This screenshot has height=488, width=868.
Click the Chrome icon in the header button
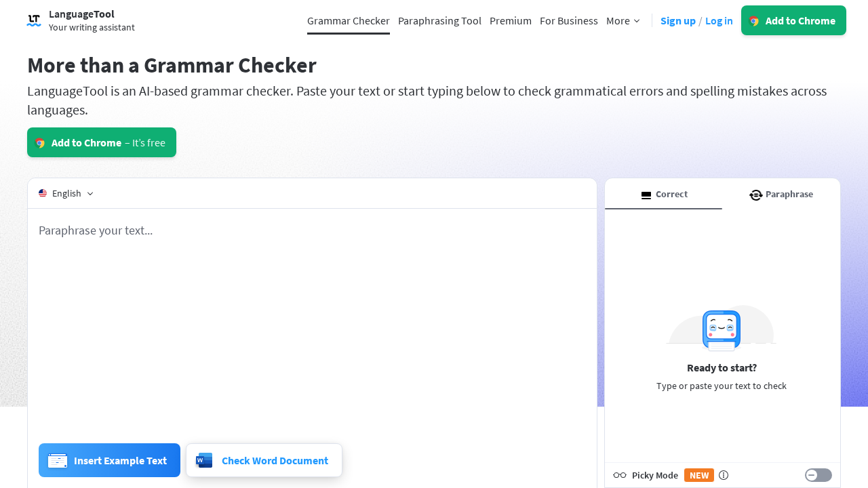[753, 20]
